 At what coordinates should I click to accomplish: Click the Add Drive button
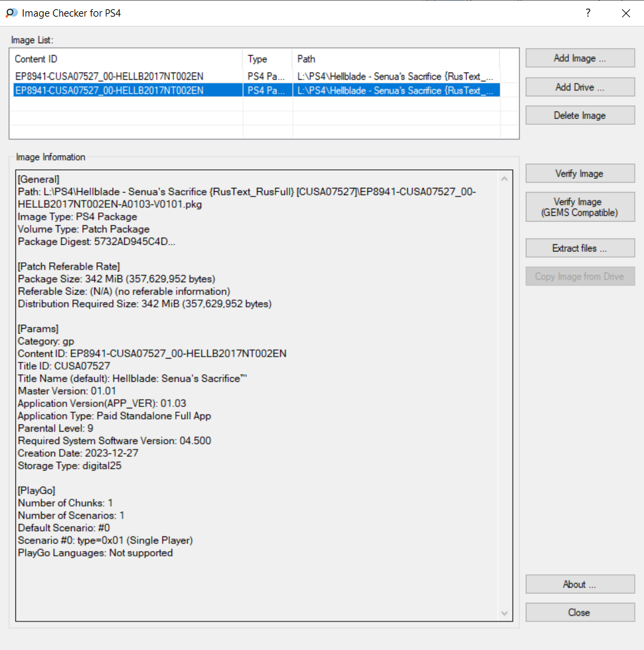pyautogui.click(x=580, y=87)
